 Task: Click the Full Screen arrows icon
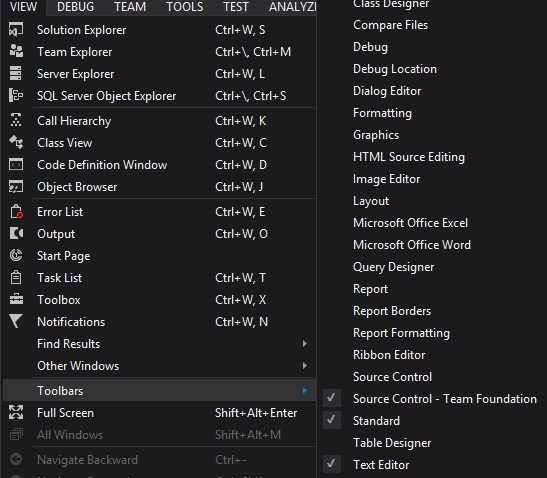pyautogui.click(x=16, y=412)
